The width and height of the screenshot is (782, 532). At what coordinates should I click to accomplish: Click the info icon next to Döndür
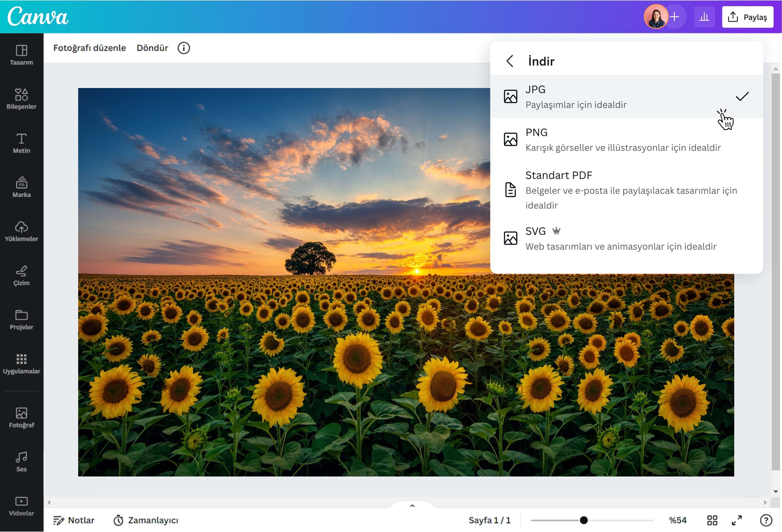[184, 48]
